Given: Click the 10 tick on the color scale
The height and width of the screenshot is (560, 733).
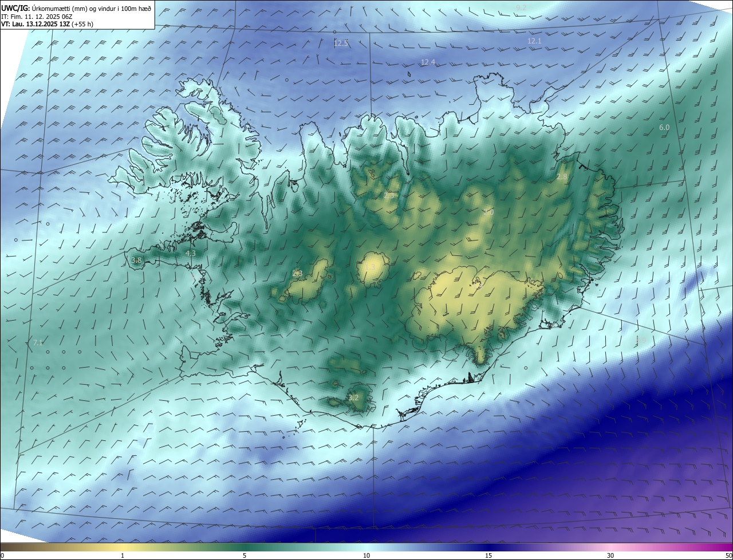Looking at the screenshot, I should 366,555.
